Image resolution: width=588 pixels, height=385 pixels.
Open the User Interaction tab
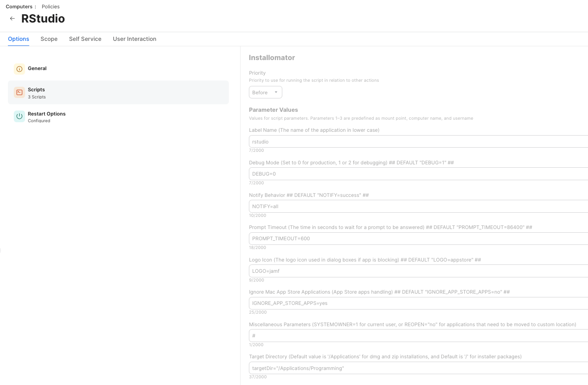point(134,39)
